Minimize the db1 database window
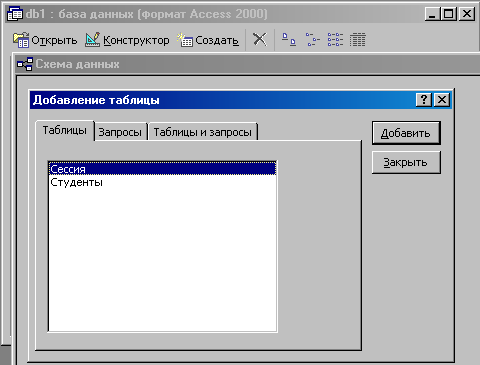The image size is (480, 365). coord(432,14)
